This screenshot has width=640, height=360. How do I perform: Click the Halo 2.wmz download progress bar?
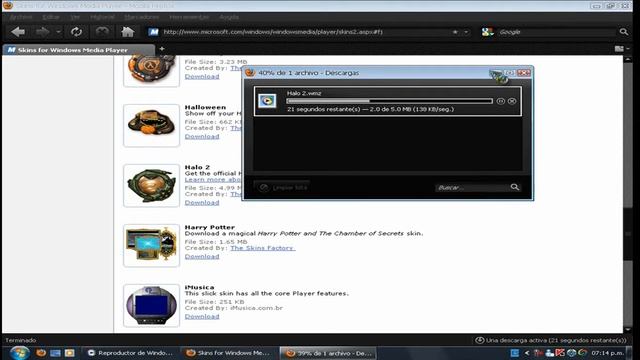[389, 101]
